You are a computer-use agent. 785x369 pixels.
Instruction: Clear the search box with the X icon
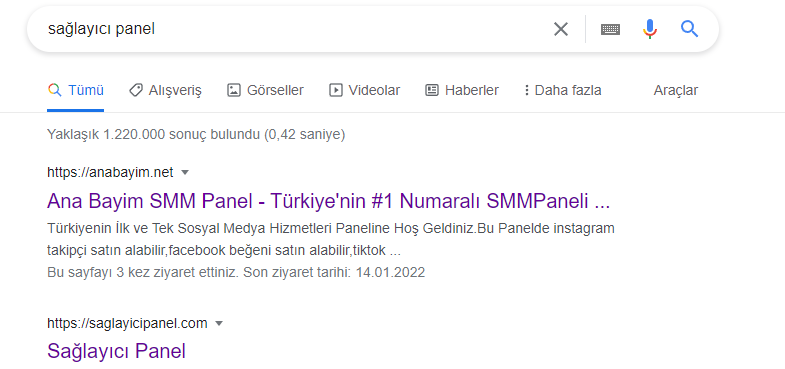(561, 30)
